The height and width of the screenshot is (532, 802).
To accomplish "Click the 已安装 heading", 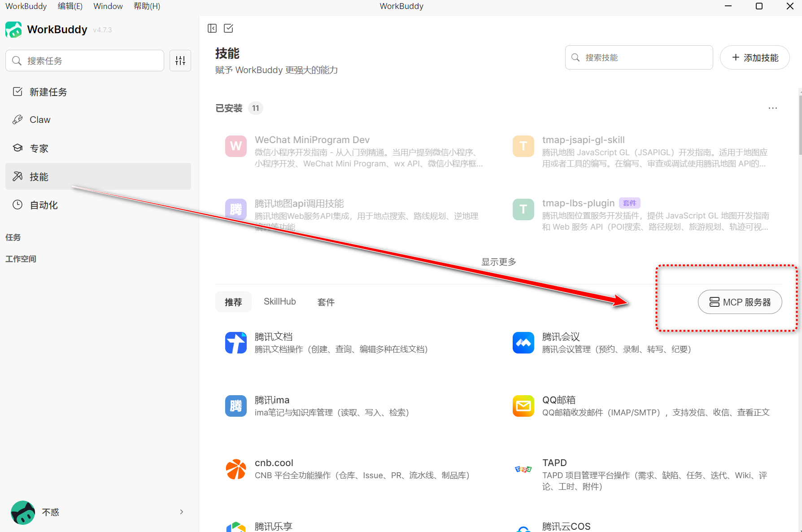I will click(229, 108).
